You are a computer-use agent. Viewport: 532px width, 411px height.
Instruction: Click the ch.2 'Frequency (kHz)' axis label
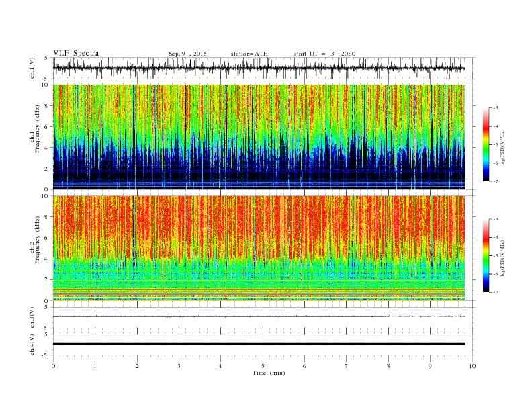38,239
